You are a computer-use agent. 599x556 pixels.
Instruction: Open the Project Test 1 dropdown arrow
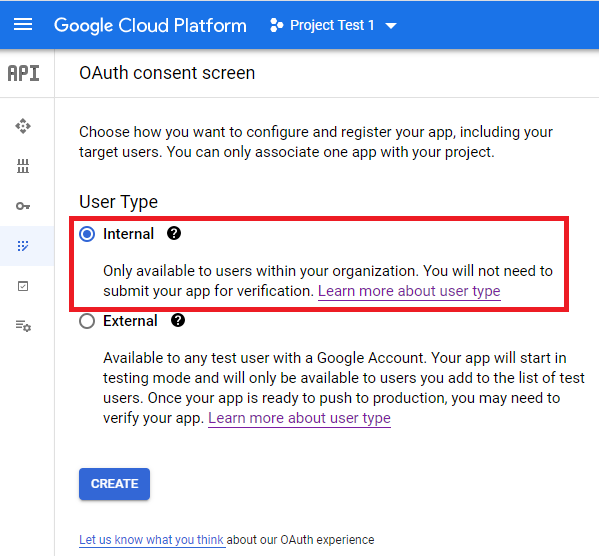click(391, 26)
